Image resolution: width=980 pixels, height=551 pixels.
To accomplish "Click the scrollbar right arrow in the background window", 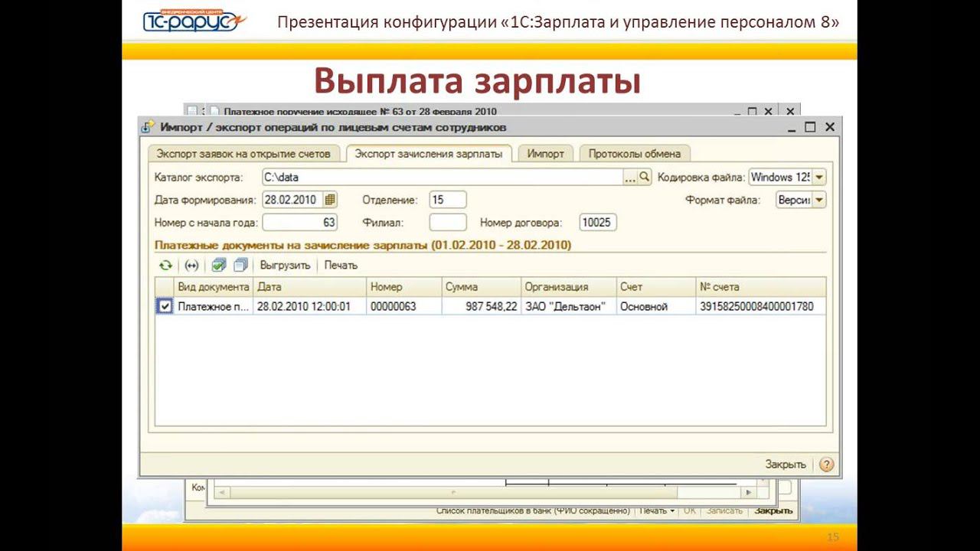I will [749, 493].
